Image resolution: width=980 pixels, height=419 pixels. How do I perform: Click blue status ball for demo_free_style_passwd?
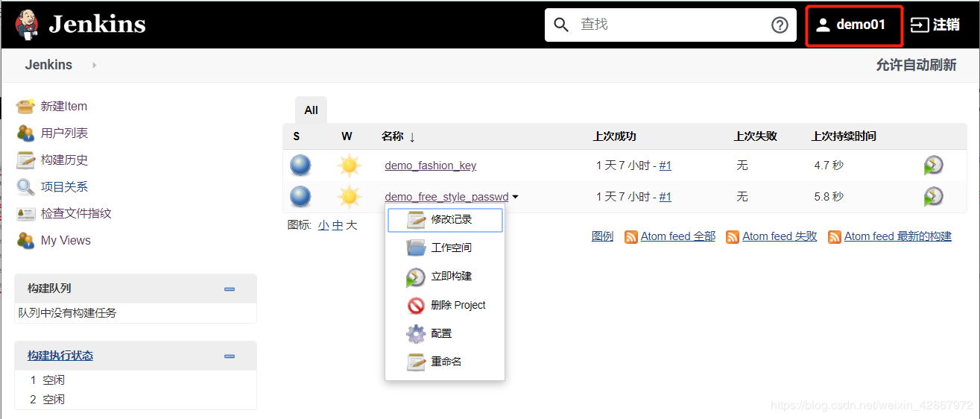[x=300, y=197]
